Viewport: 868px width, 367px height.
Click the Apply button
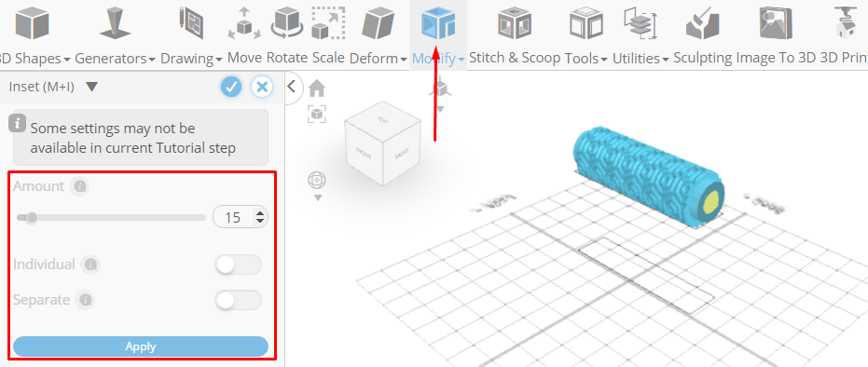click(x=141, y=347)
